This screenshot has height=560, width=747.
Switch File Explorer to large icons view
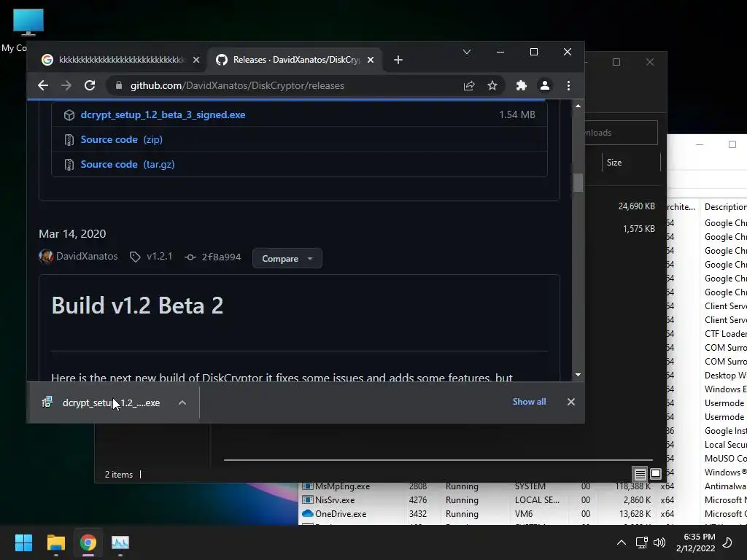coord(656,474)
